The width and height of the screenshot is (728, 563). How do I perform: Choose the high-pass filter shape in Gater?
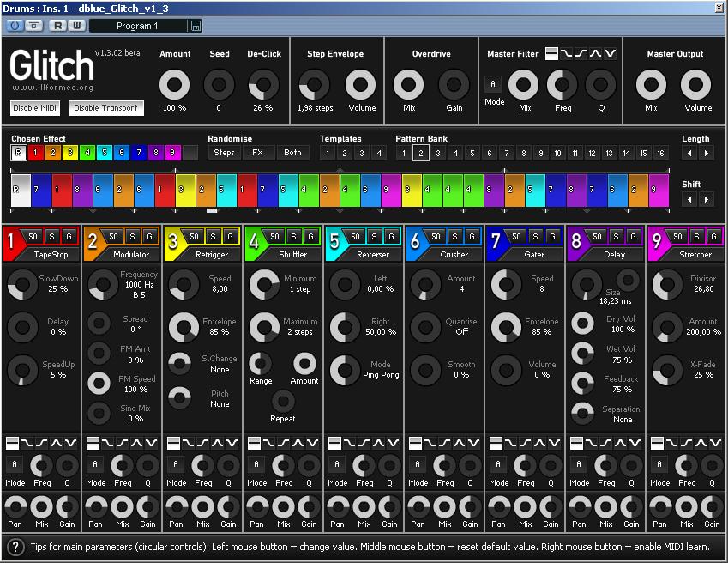(x=525, y=443)
